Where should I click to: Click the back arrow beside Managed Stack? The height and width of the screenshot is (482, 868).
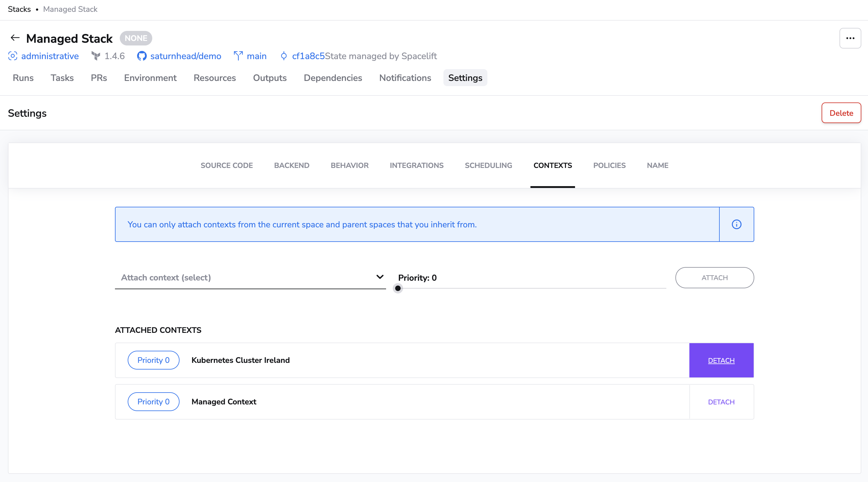[15, 38]
